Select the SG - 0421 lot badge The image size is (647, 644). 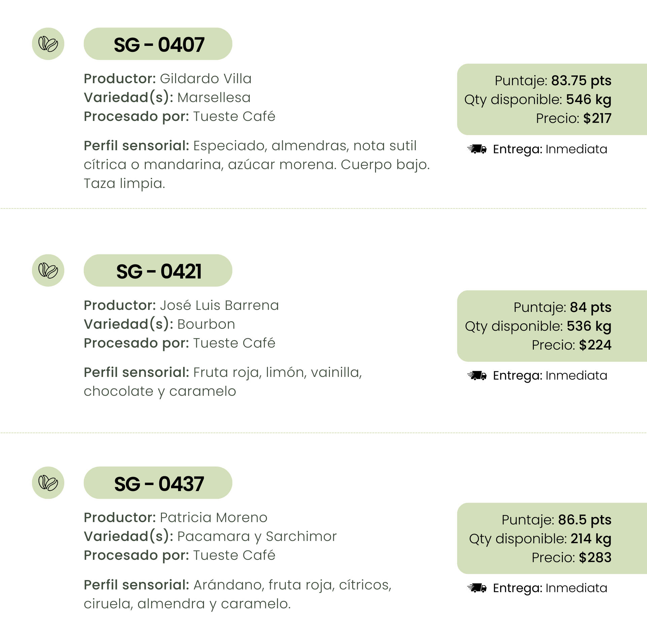tap(158, 270)
